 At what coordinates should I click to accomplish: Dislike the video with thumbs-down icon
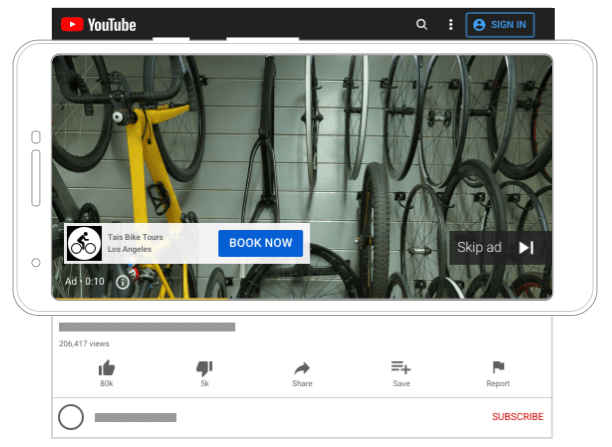(205, 368)
